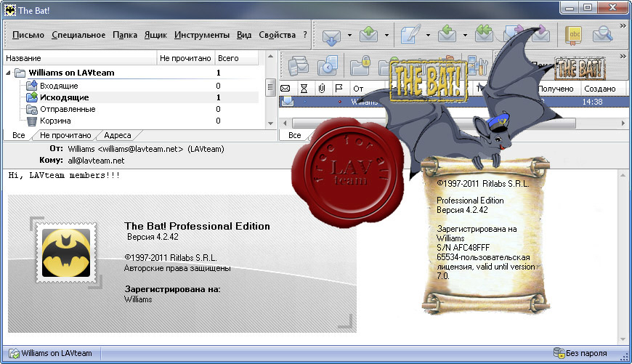Open the Ящик menu
Screen dimensions: 632x364
click(x=155, y=35)
